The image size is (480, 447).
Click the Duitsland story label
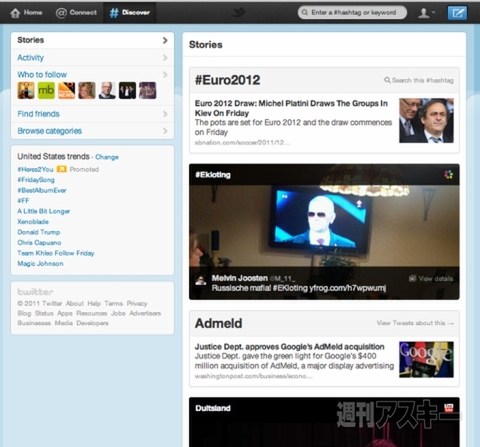pyautogui.click(x=213, y=408)
